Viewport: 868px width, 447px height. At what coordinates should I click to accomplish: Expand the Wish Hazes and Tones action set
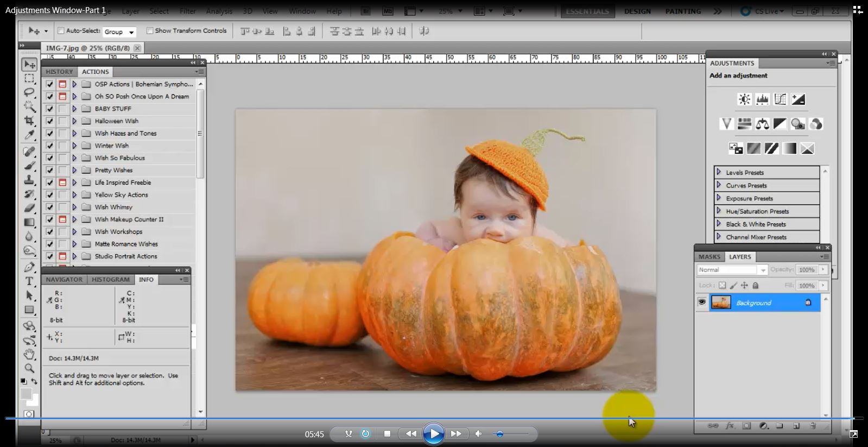click(74, 133)
